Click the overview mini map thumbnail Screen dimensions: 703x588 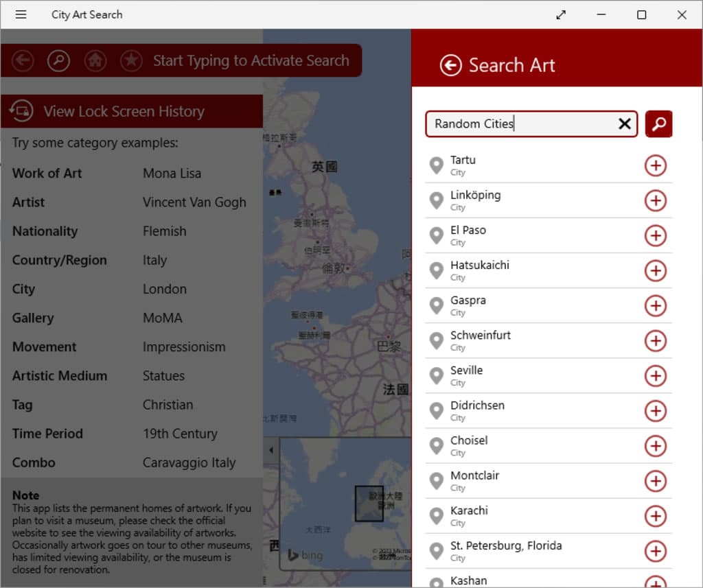point(345,504)
